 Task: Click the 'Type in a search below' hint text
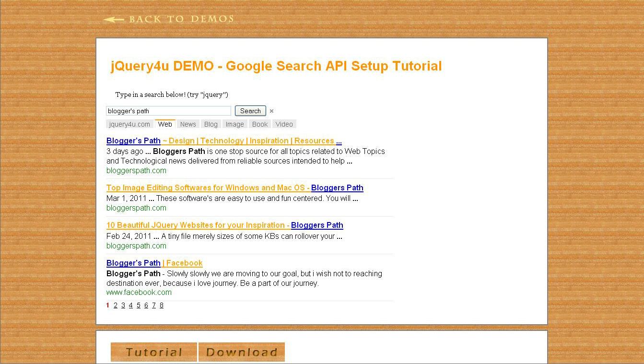coord(172,95)
